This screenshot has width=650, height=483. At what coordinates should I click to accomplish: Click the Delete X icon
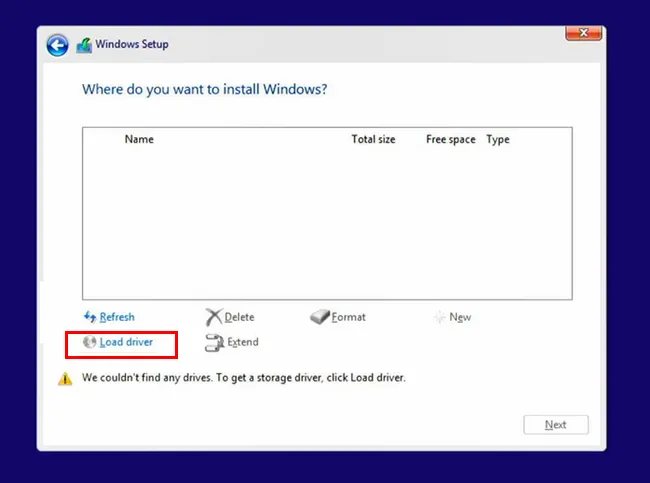[213, 317]
